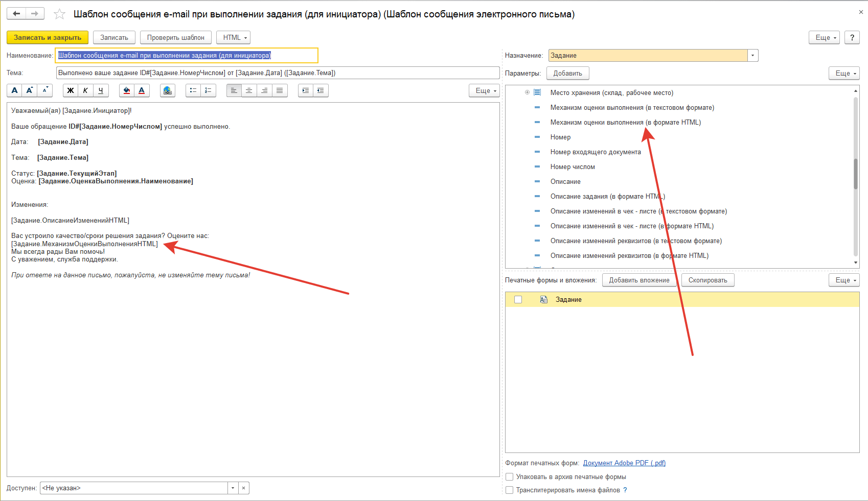The width and height of the screenshot is (868, 501).
Task: Expand the Место хранения tree node
Action: coord(527,92)
